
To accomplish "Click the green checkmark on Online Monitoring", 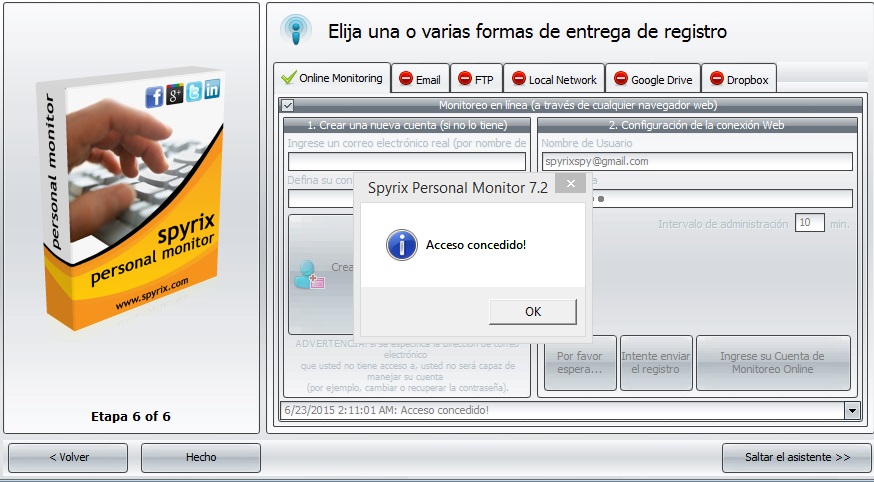I will (289, 77).
